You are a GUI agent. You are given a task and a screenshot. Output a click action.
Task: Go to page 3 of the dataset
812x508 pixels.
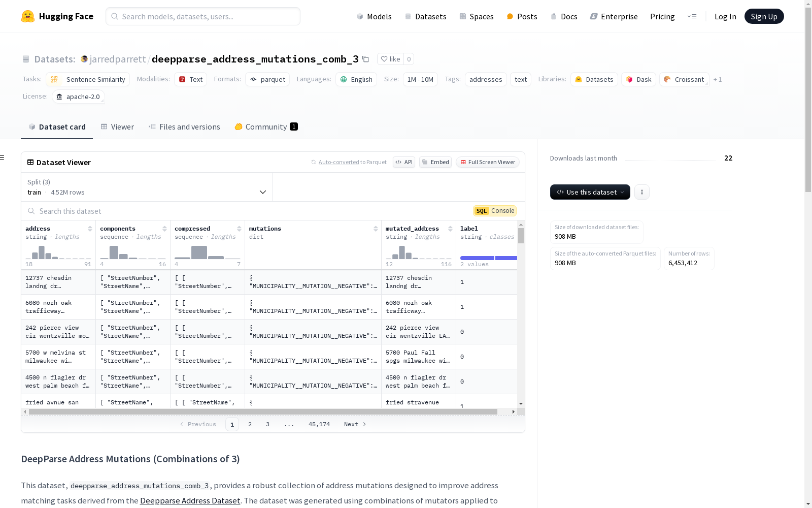pyautogui.click(x=267, y=424)
